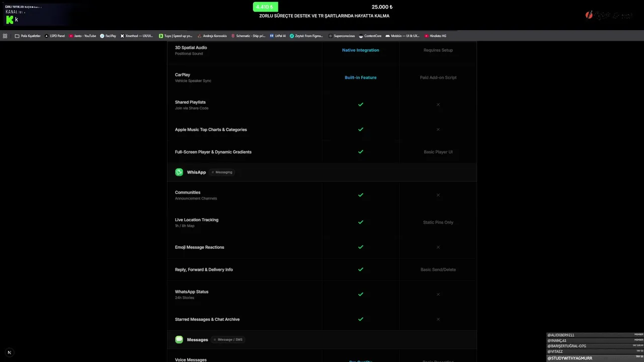Click the iMessage / SMS tag beside Messages
The image size is (644, 362).
[x=228, y=339]
